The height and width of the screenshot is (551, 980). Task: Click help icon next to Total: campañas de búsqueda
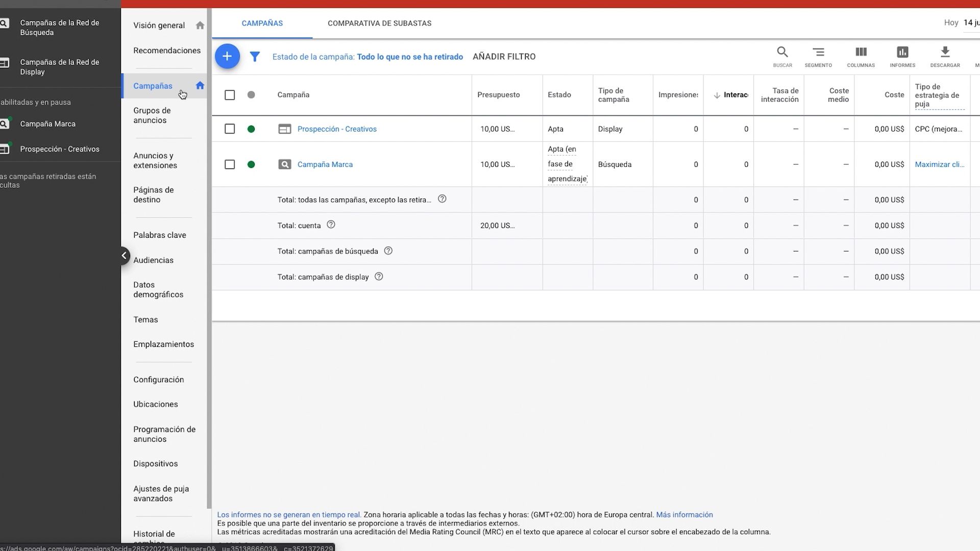tap(388, 251)
